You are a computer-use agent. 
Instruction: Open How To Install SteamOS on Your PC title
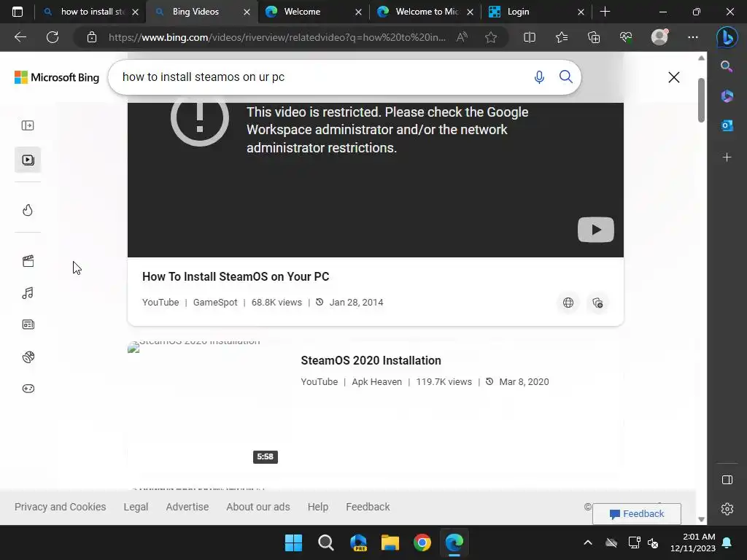click(x=236, y=276)
